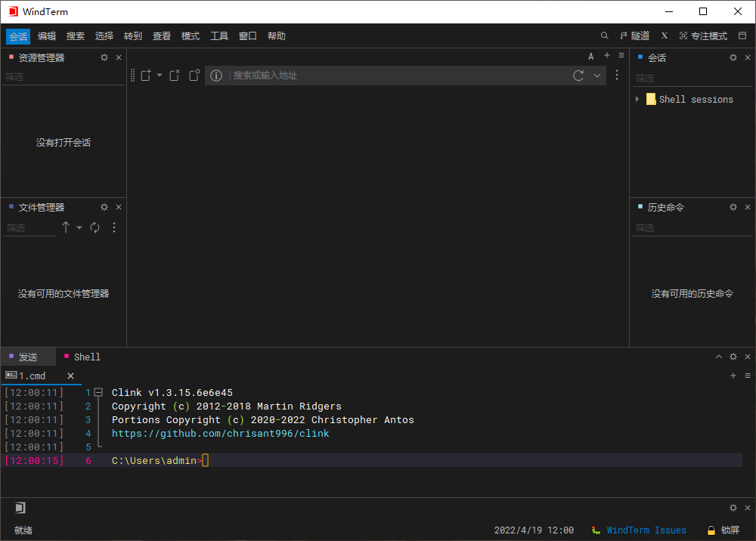Click the reload icon in address bar
The image size is (756, 541).
578,76
